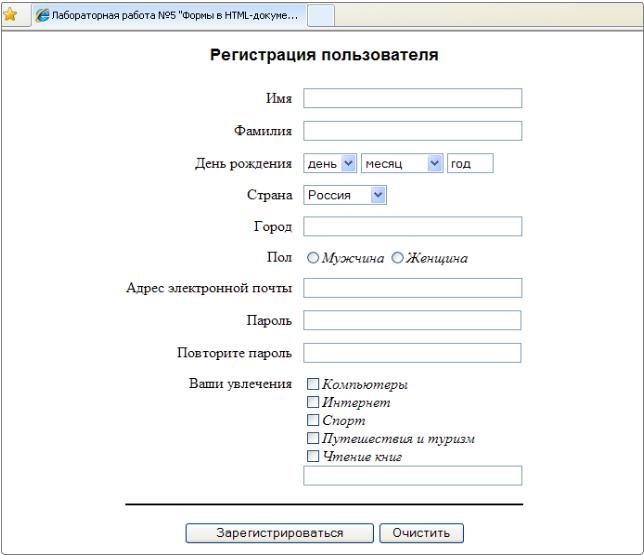Viewport: 644px width, 555px height.
Task: Click the День рождения label
Action: (243, 164)
